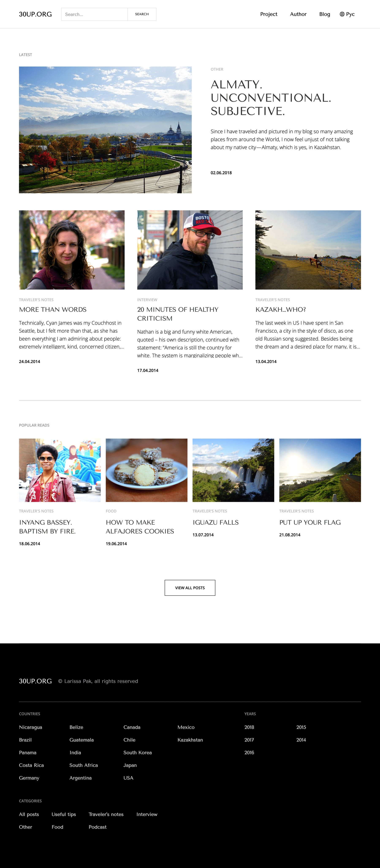Click the alfajores cookies photo
Image resolution: width=380 pixels, height=868 pixels.
(147, 470)
